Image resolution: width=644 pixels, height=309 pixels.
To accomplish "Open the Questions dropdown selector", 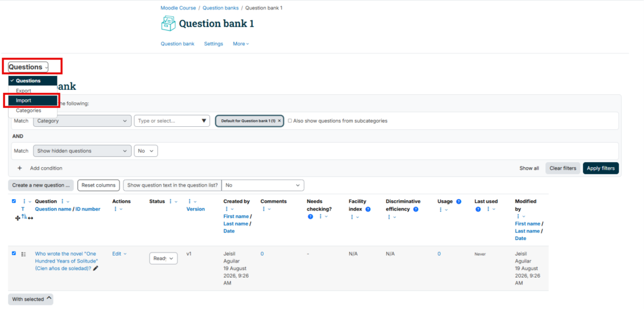I will point(28,67).
